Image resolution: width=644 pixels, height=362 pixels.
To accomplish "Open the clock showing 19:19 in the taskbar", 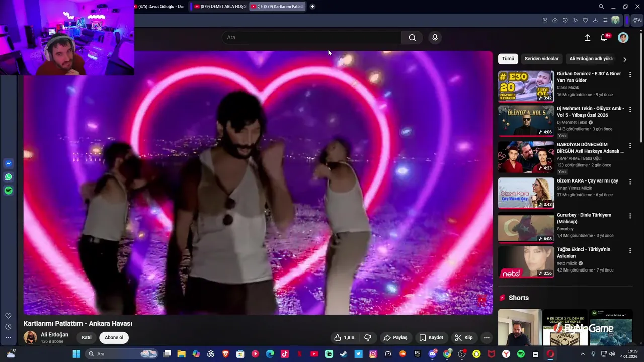I will pos(629,354).
